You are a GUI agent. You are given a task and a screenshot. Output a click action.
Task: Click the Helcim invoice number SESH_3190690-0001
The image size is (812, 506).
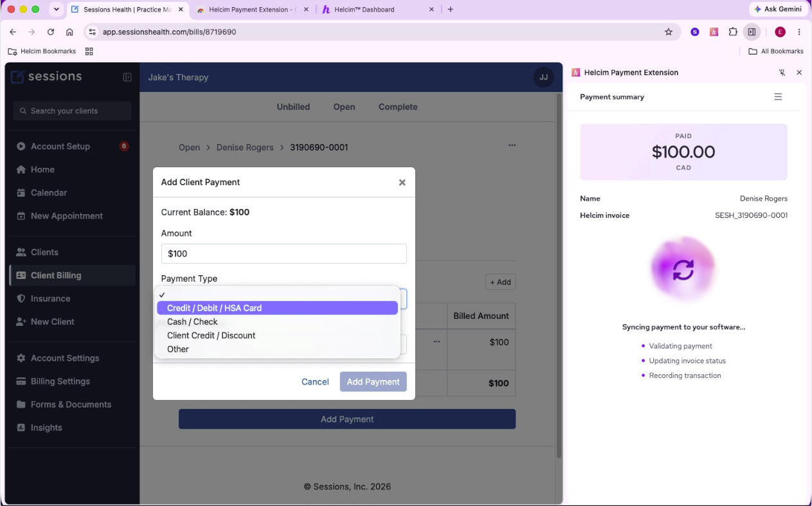click(x=751, y=215)
